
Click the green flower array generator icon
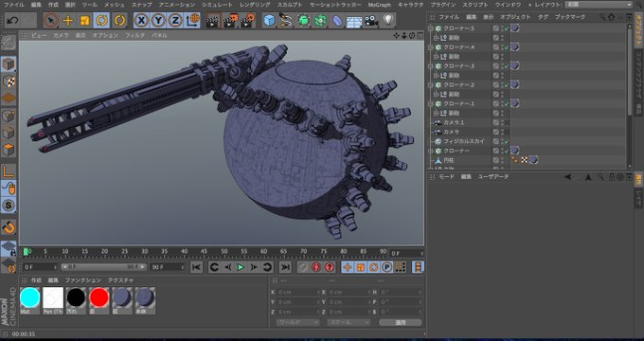pyautogui.click(x=320, y=20)
